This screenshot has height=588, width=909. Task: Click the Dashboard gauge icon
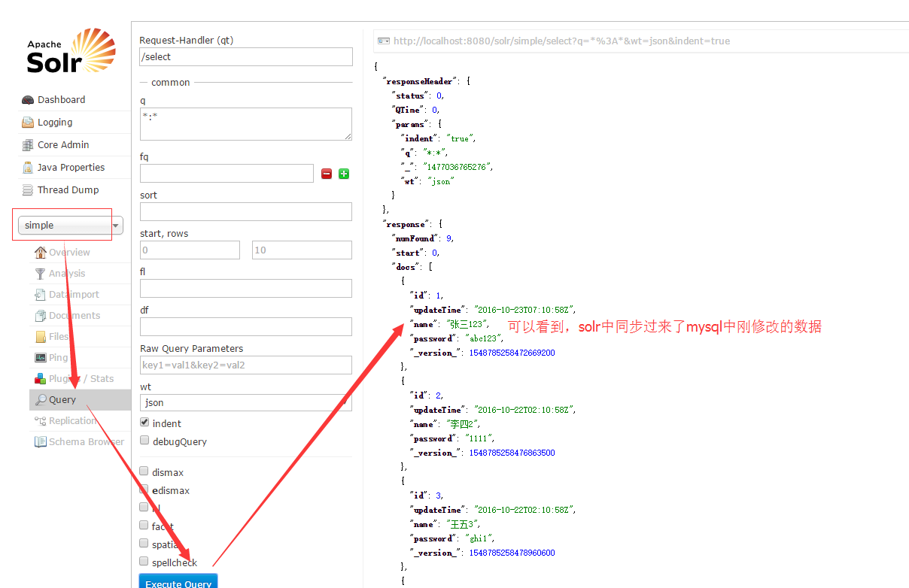click(28, 99)
